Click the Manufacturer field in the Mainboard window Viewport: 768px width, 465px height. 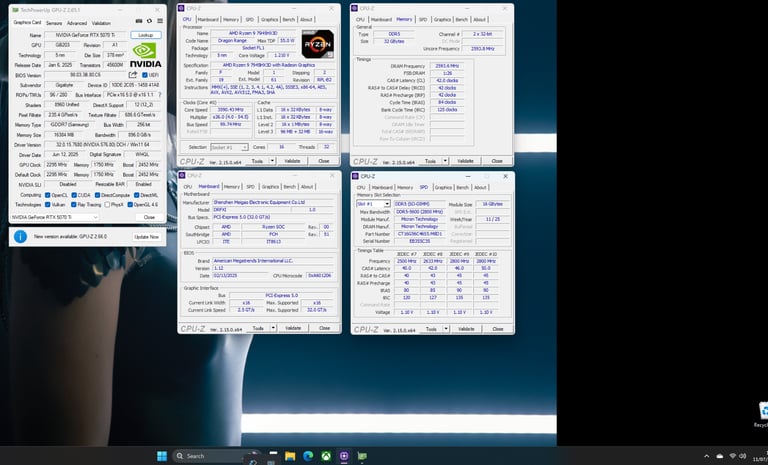tap(273, 202)
